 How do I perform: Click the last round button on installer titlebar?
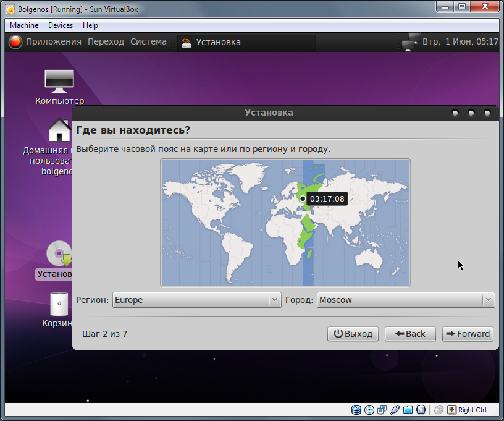point(487,113)
